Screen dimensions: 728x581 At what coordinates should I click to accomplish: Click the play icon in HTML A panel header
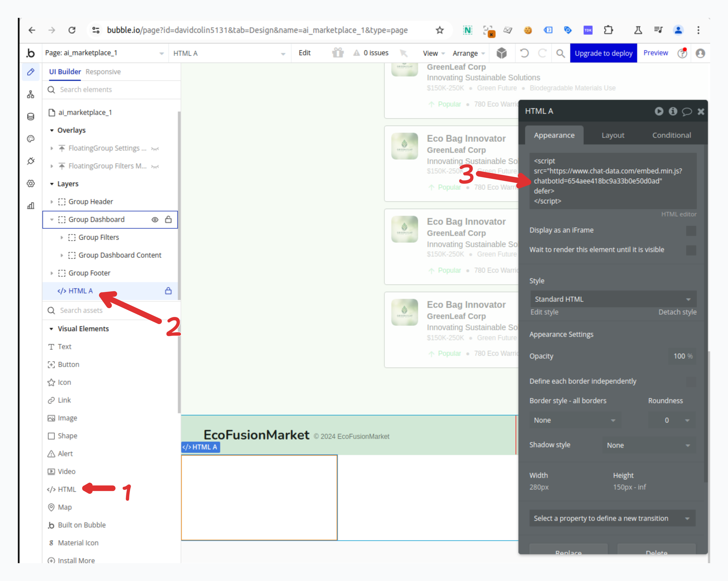659,111
